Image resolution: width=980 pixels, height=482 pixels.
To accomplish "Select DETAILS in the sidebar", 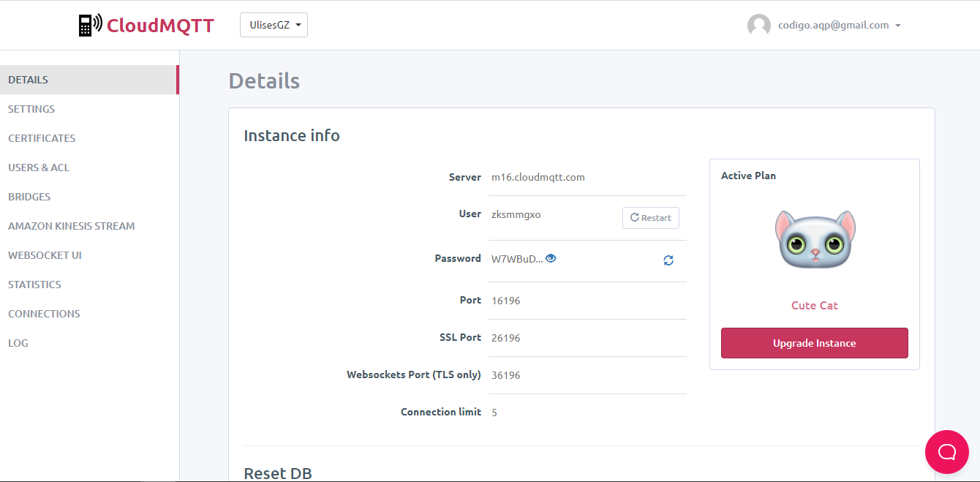I will point(89,80).
